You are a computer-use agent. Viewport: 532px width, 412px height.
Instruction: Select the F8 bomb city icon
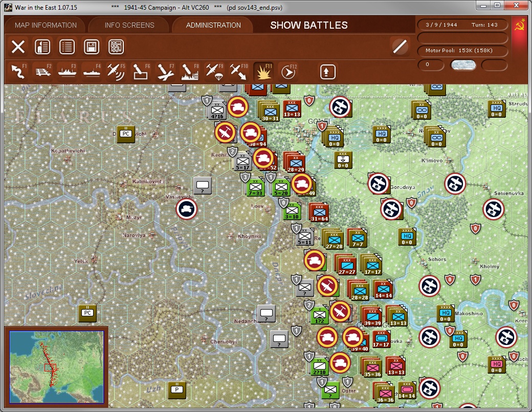tap(190, 72)
